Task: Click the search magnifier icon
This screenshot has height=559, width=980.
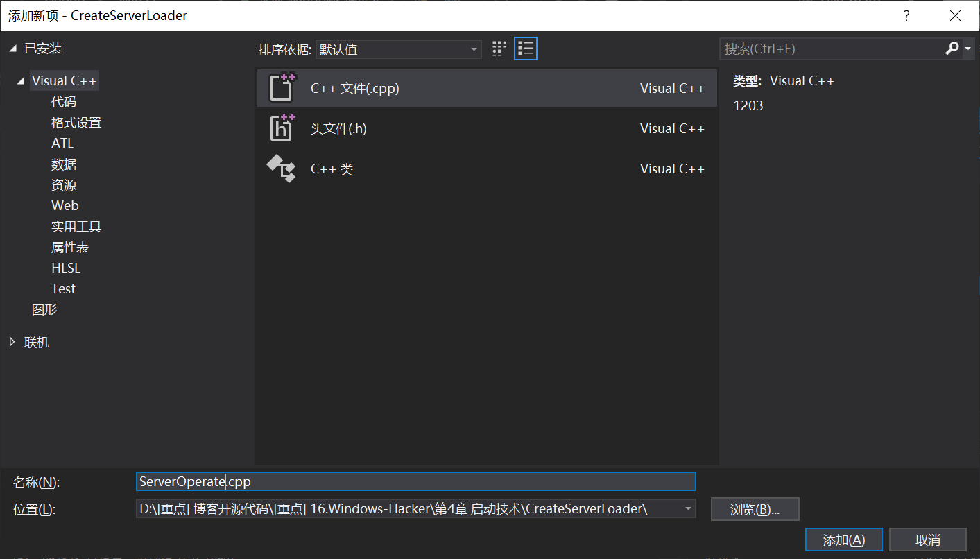Action: pos(952,49)
